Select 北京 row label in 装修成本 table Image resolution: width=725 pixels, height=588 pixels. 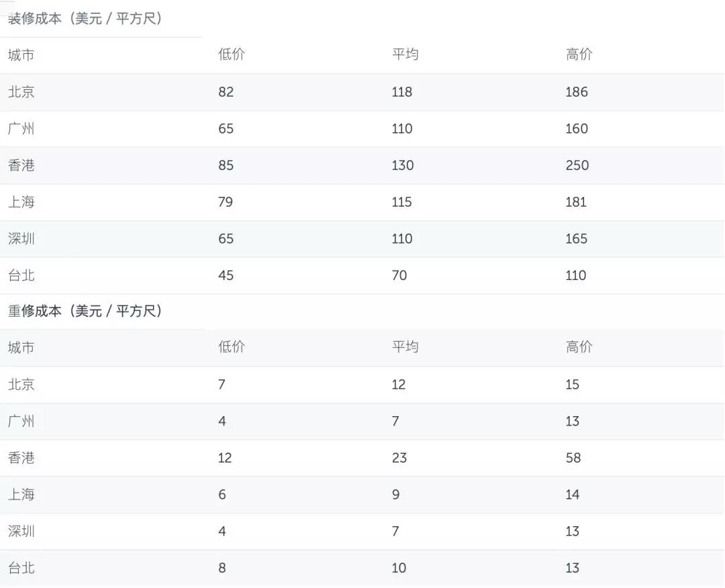21,92
